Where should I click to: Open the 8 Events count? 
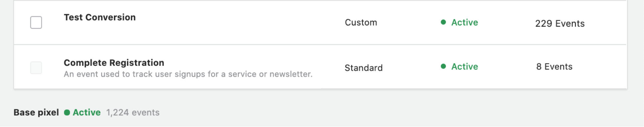click(x=554, y=67)
